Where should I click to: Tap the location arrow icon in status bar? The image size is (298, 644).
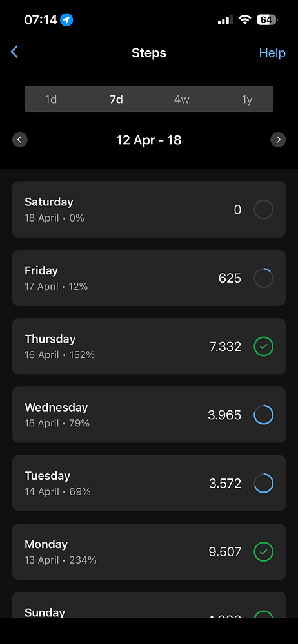(66, 20)
